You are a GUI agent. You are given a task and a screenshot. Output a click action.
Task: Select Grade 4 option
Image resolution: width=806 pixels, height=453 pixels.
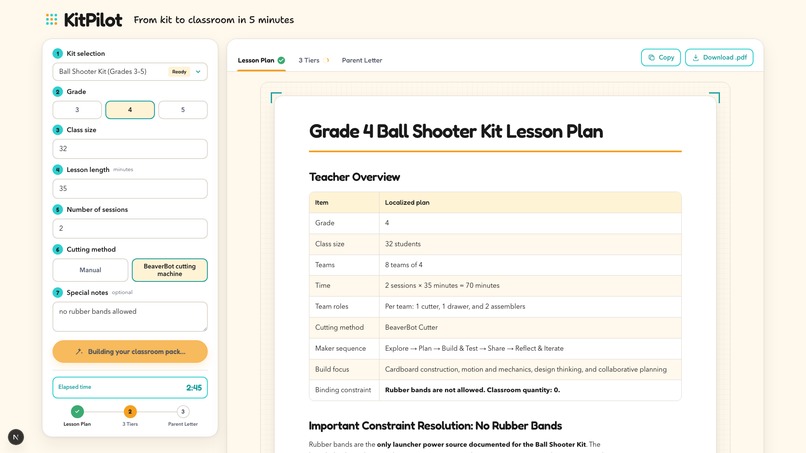pos(130,110)
